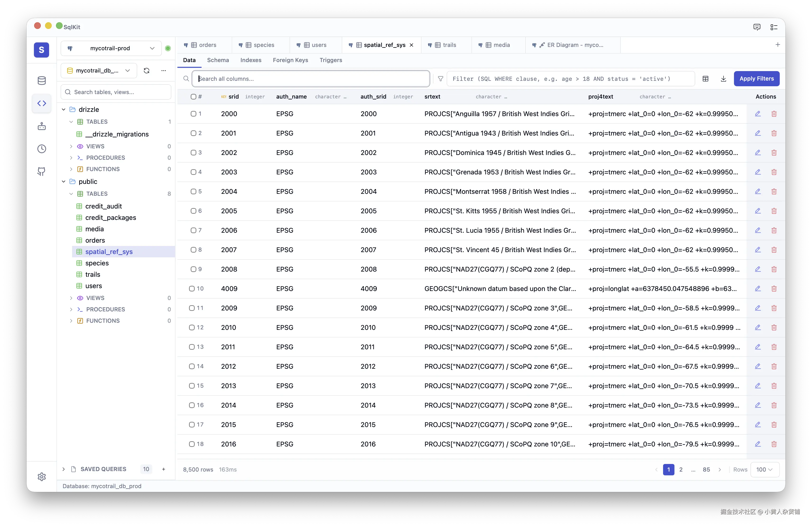Add a new tab with the plus icon
The image size is (812, 527).
(778, 45)
